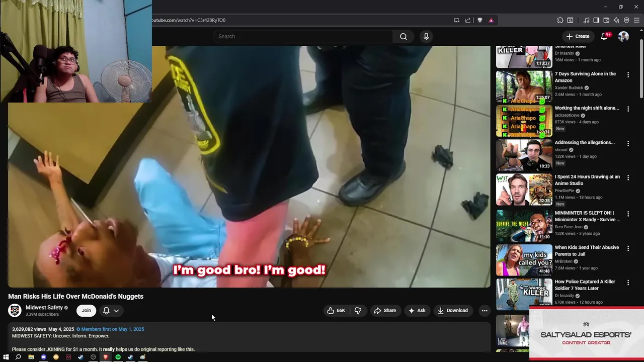Click the browser address bar URL
The width and height of the screenshot is (644, 362).
(x=189, y=20)
